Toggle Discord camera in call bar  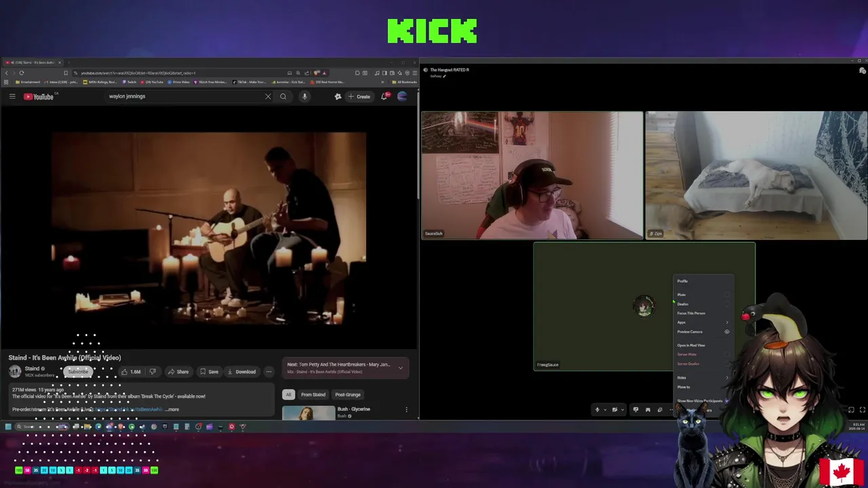(614, 409)
